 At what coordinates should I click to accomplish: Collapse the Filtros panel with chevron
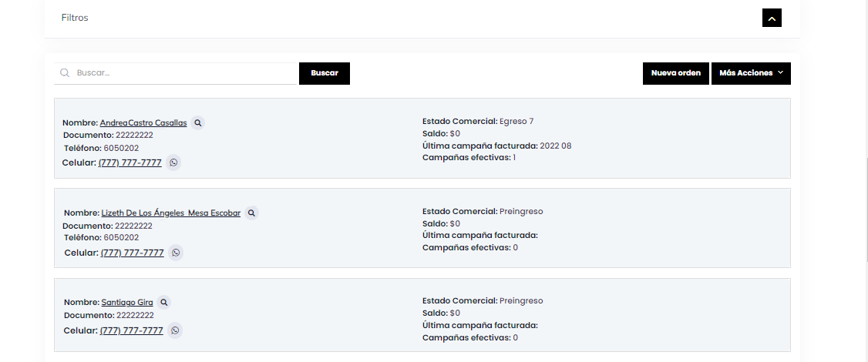772,17
